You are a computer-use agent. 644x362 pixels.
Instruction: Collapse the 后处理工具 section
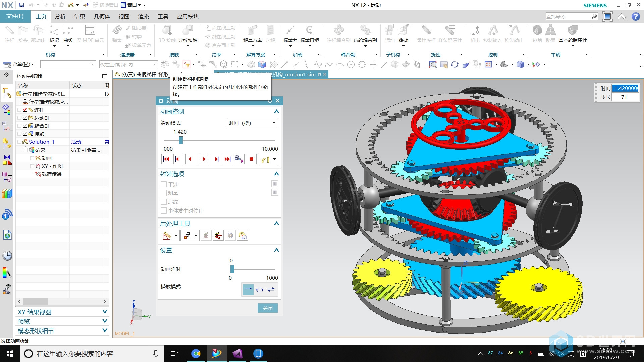(x=276, y=223)
